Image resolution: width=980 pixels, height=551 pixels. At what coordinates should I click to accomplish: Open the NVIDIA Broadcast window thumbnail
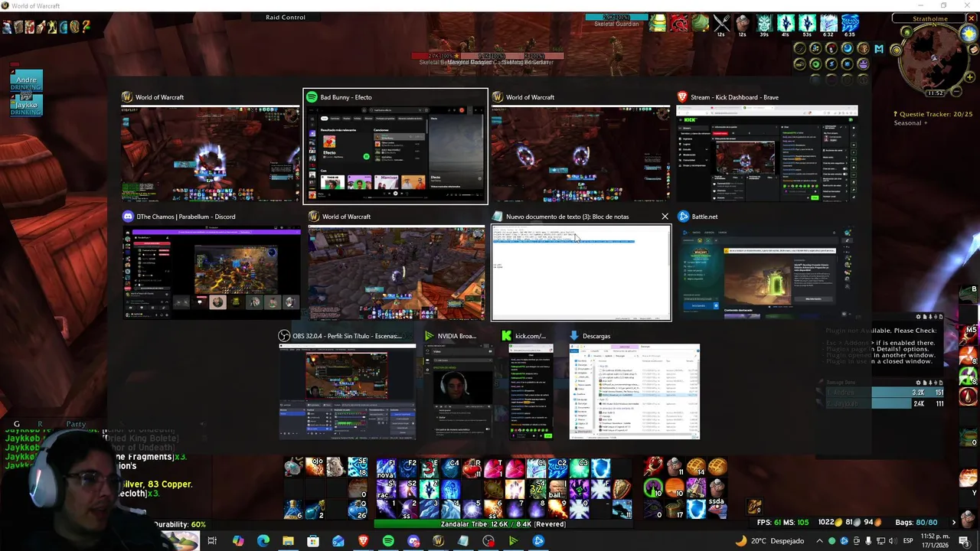click(459, 384)
